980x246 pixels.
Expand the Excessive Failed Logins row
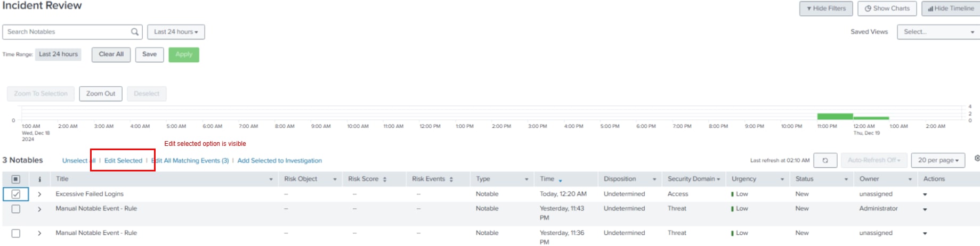pyautogui.click(x=39, y=195)
